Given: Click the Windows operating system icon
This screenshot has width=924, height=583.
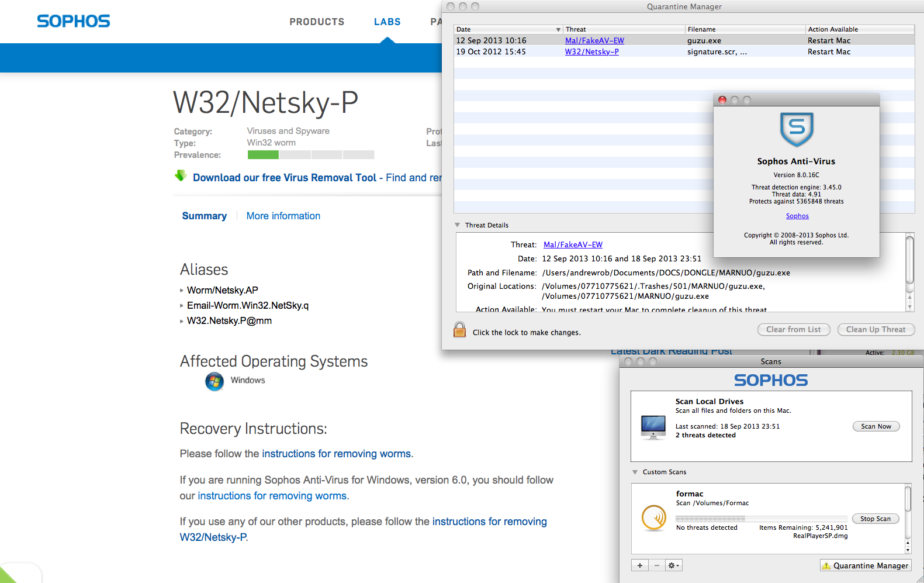Looking at the screenshot, I should click(214, 381).
